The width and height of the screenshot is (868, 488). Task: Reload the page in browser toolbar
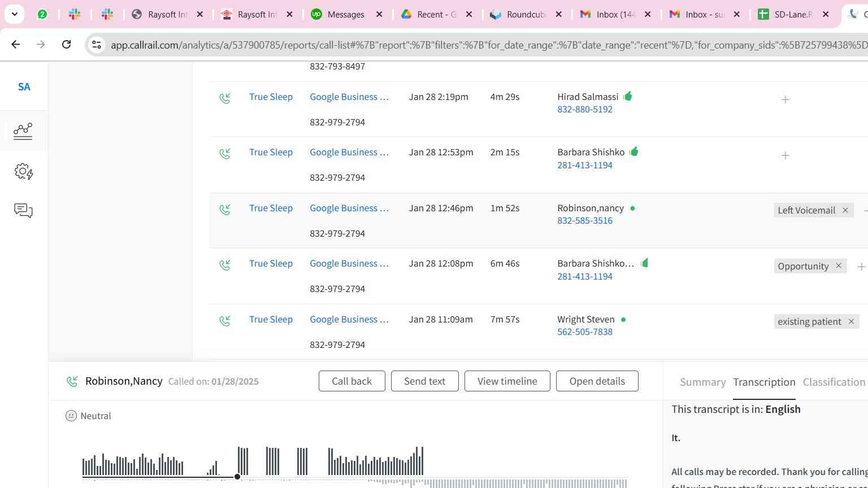tap(66, 44)
